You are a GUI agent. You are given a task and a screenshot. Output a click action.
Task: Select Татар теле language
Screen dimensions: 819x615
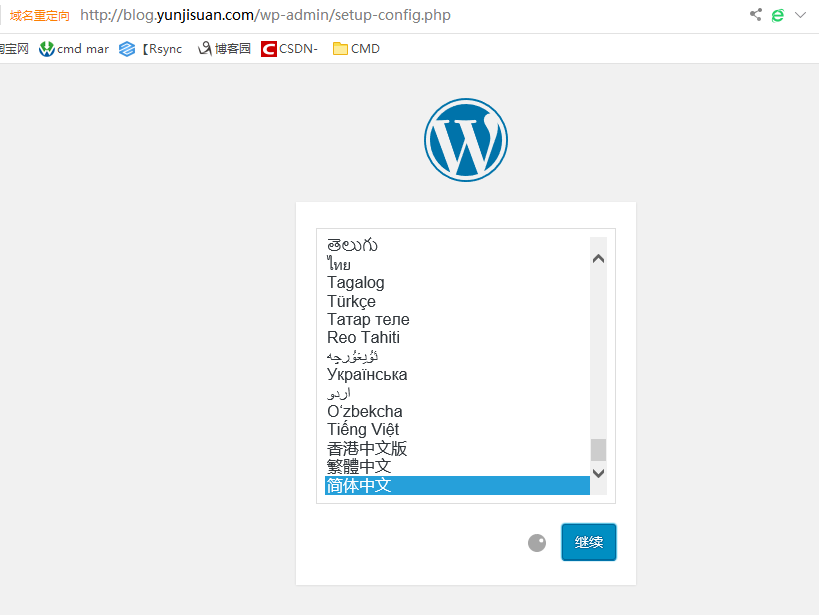pos(457,319)
